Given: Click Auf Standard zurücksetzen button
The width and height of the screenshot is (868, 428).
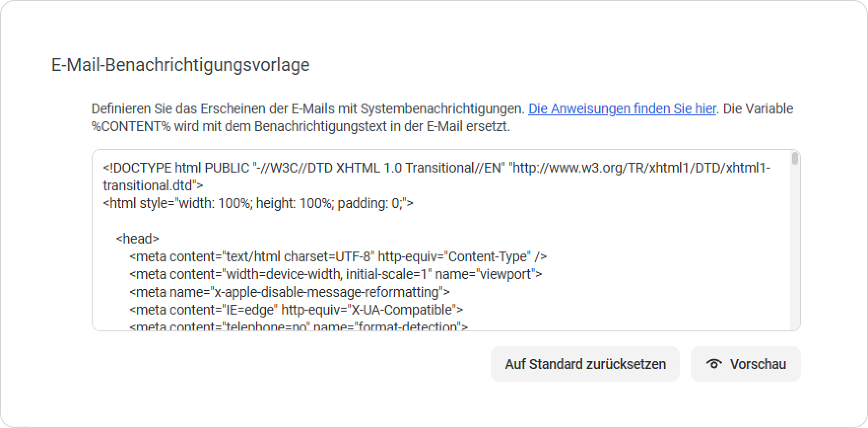Looking at the screenshot, I should tap(585, 364).
